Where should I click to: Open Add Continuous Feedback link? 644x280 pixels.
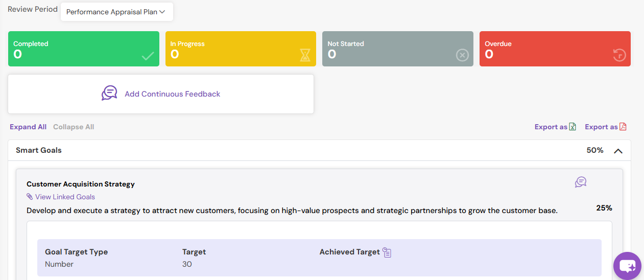173,94
